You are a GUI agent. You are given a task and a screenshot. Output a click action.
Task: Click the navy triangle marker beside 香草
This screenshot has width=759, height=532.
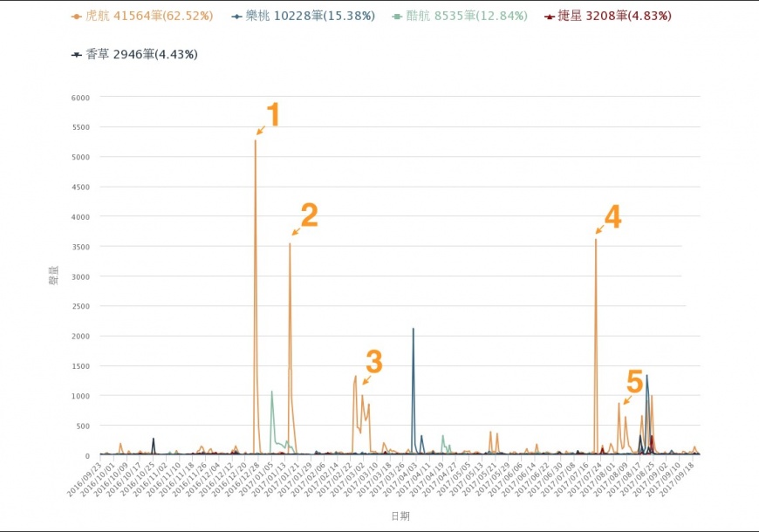pyautogui.click(x=76, y=55)
